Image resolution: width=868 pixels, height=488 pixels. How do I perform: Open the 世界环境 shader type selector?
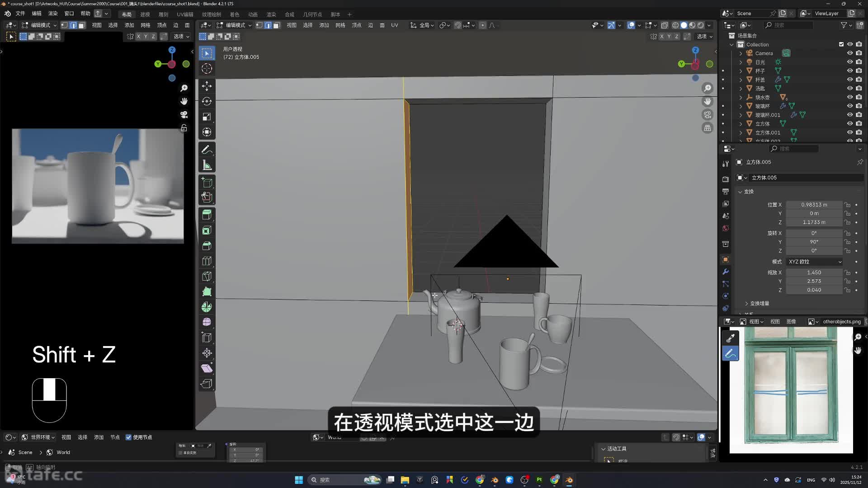click(x=39, y=437)
